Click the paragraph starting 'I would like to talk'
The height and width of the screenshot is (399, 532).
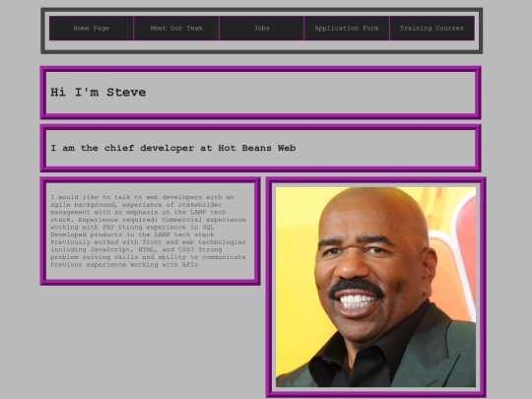(x=148, y=231)
